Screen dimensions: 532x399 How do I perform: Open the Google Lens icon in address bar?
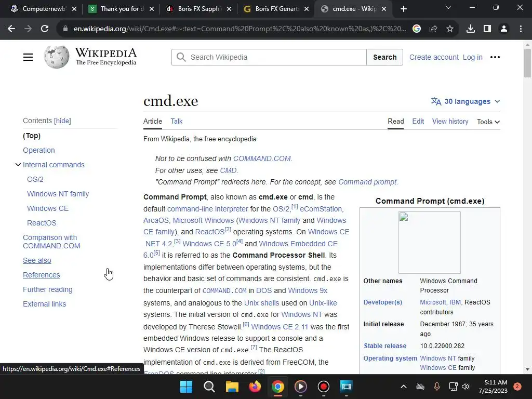click(x=417, y=29)
